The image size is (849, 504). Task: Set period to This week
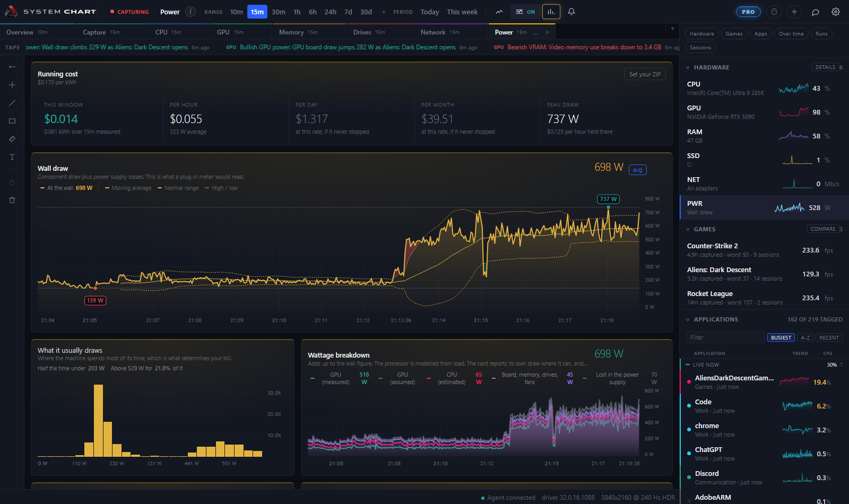click(x=462, y=12)
